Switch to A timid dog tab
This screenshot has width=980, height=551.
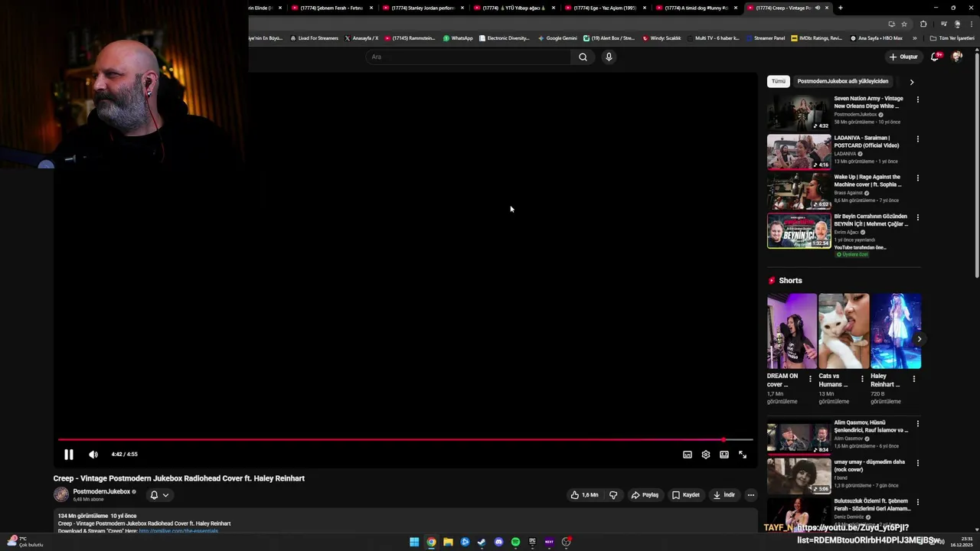tap(696, 8)
